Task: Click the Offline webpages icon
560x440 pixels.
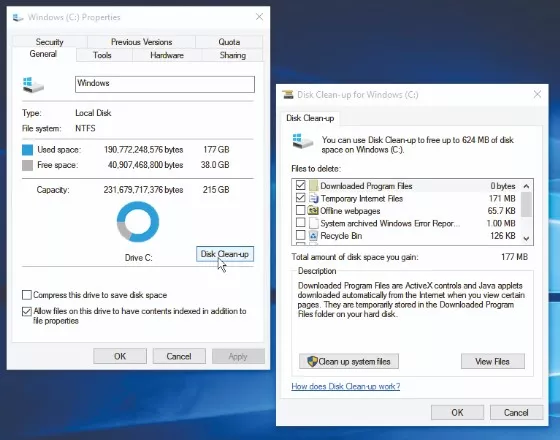Action: [313, 211]
